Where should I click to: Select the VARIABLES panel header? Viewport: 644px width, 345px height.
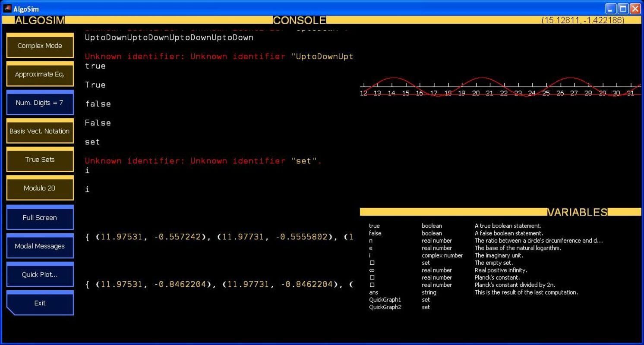(577, 212)
